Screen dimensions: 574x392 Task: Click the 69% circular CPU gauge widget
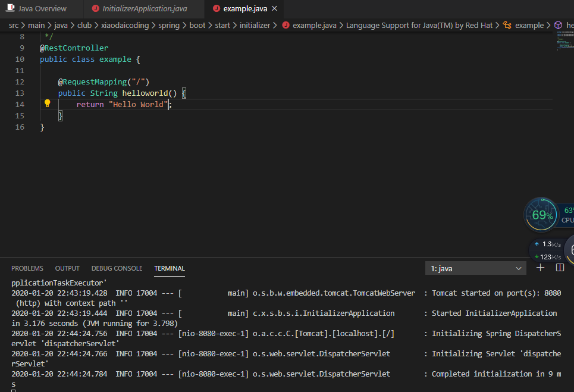pyautogui.click(x=541, y=215)
